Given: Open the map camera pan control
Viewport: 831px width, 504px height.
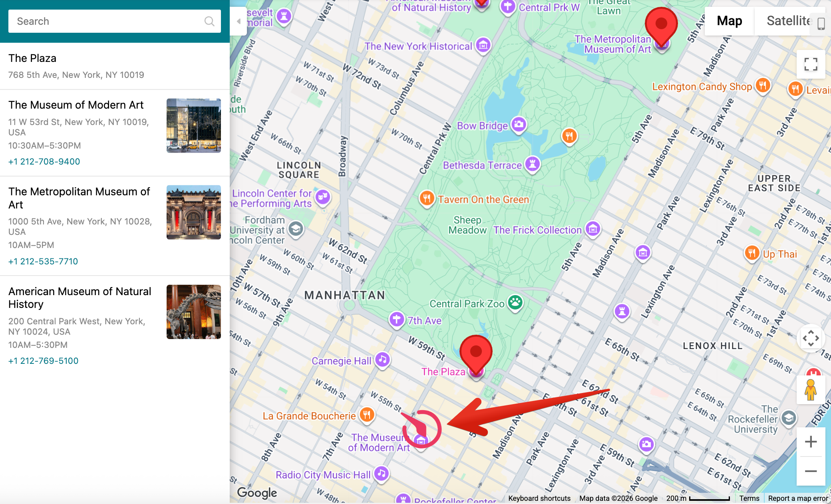Looking at the screenshot, I should [811, 338].
